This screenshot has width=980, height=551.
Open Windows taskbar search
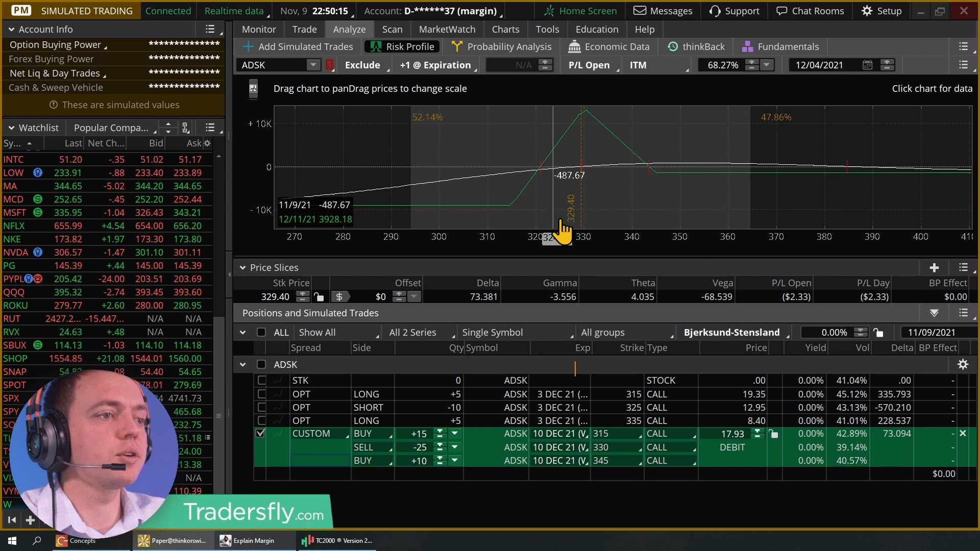pos(37,540)
